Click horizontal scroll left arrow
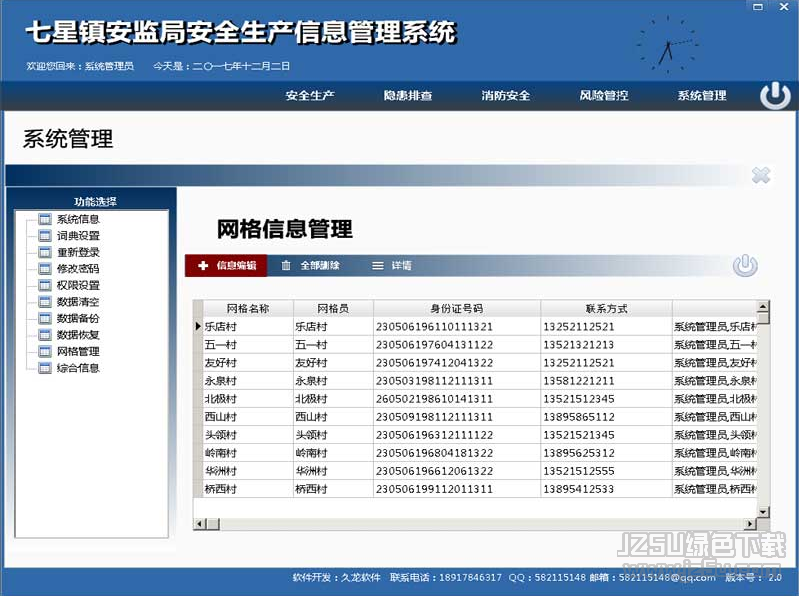799x596 pixels. click(x=200, y=524)
